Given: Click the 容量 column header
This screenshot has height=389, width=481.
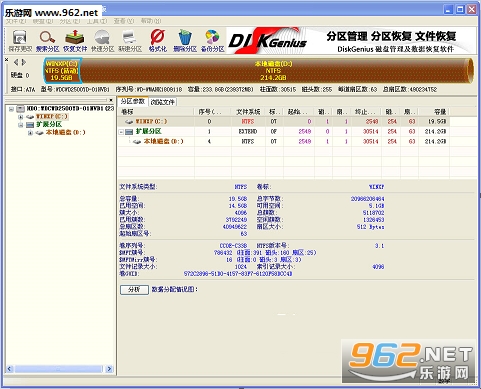Looking at the screenshot, I should pyautogui.click(x=434, y=112).
